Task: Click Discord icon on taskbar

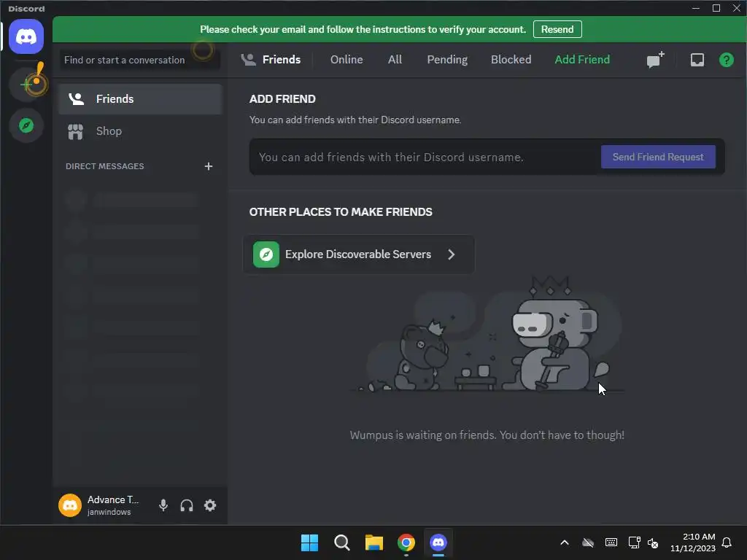Action: (438, 542)
